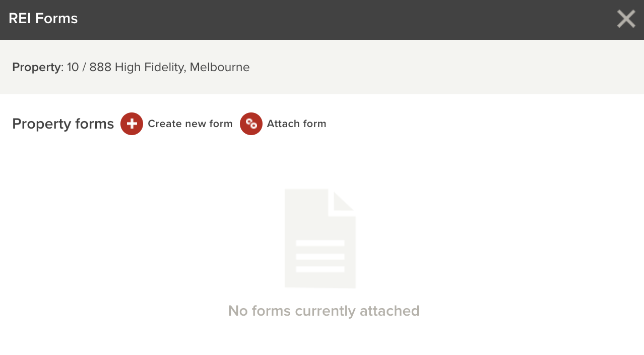
Task: Click the word Melbourne in the property address
Action: [x=220, y=67]
